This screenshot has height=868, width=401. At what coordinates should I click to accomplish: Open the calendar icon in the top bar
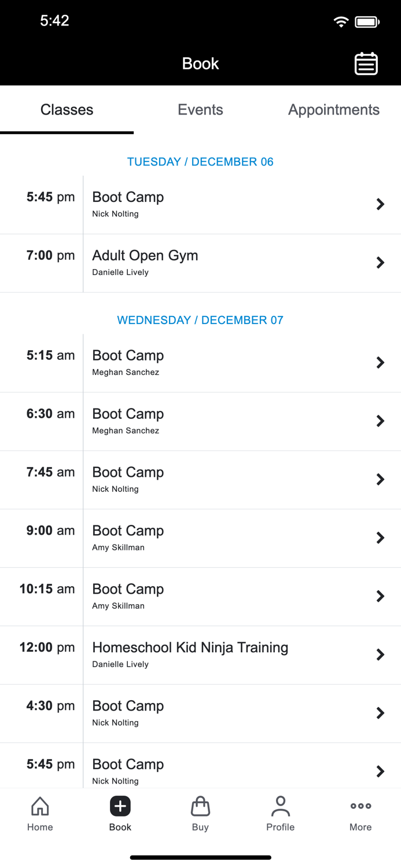(366, 64)
